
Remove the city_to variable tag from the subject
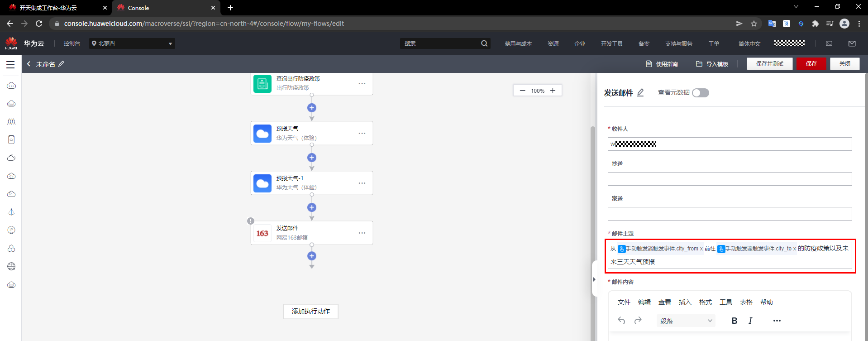tap(794, 249)
